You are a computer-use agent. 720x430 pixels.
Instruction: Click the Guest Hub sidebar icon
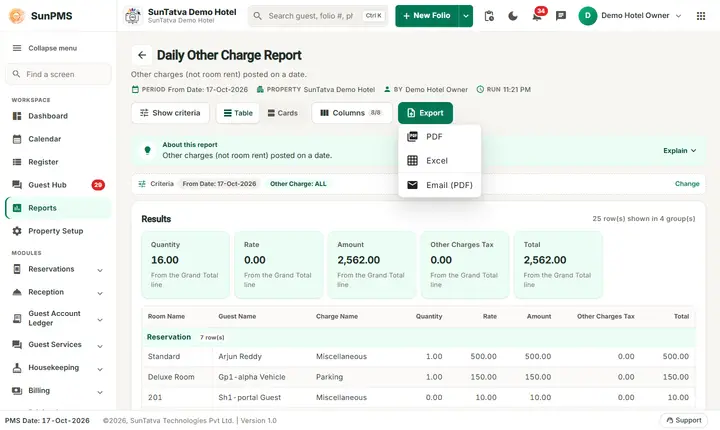tap(17, 185)
